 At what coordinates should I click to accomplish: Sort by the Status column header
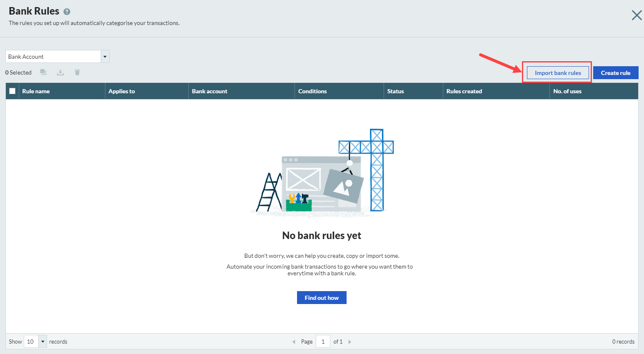point(395,91)
